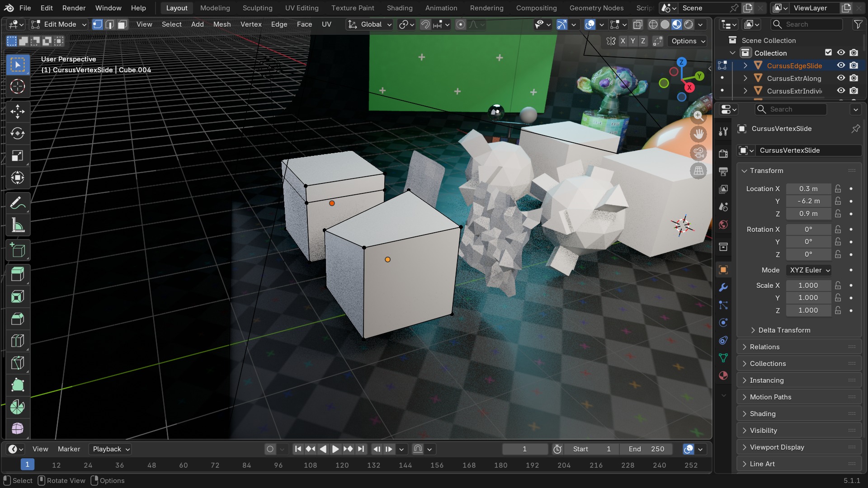Select the Loop Cut tool
This screenshot has height=488, width=868.
point(18,341)
